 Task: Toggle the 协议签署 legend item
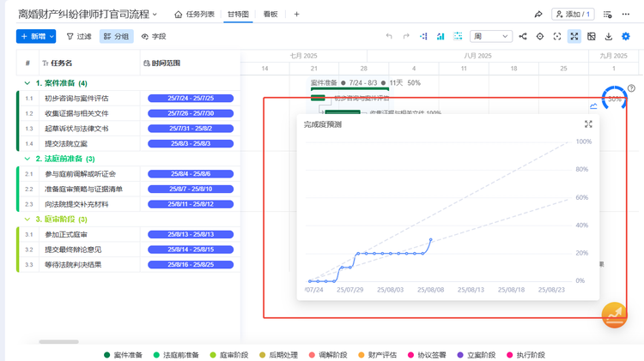coord(427,355)
